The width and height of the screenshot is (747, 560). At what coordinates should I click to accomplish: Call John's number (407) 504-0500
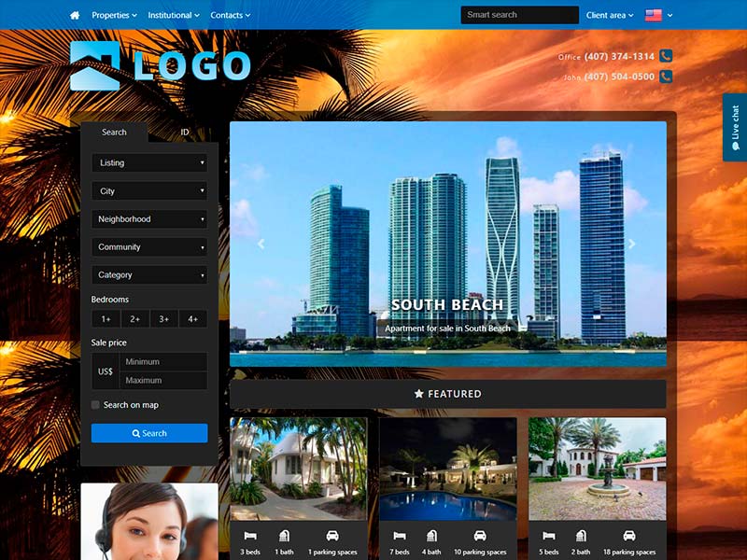pyautogui.click(x=619, y=77)
